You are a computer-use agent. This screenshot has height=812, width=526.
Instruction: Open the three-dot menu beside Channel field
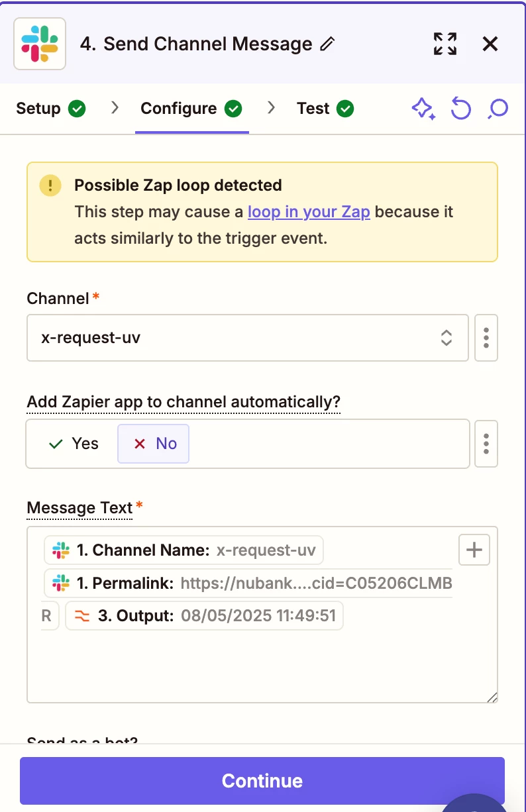pyautogui.click(x=486, y=338)
